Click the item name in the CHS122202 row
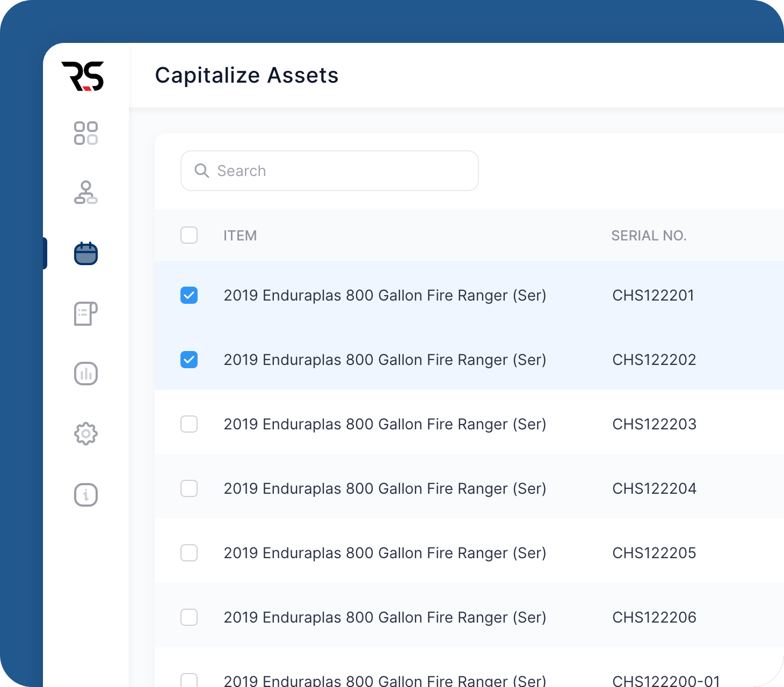784x687 pixels. click(x=385, y=360)
